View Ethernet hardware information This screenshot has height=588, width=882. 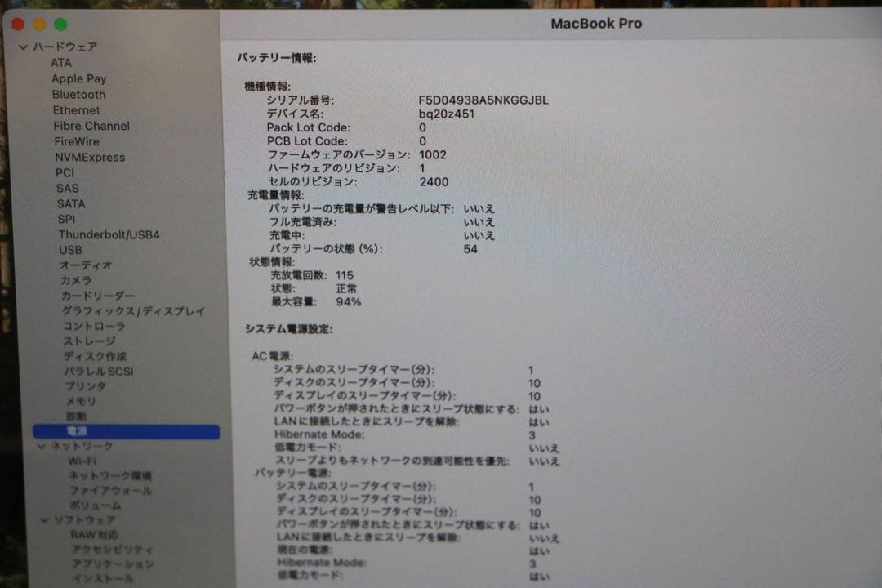tap(76, 109)
